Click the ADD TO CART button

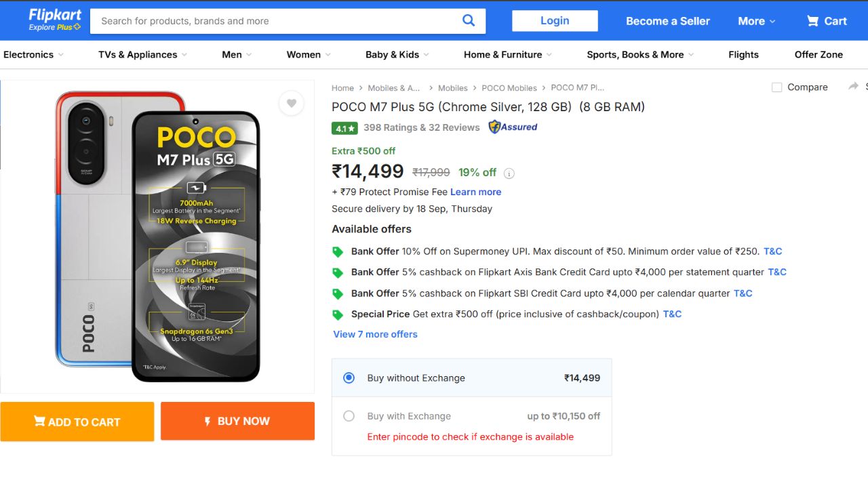tap(77, 422)
